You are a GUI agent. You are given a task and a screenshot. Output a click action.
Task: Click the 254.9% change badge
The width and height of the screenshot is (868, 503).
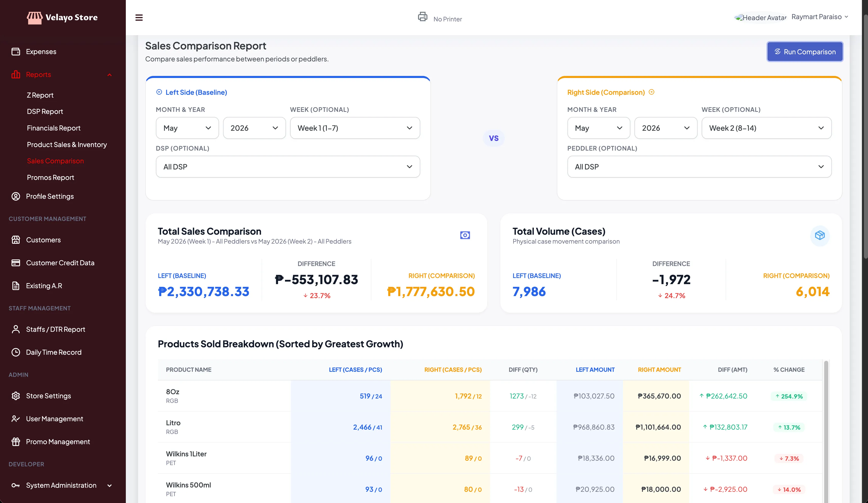coord(789,396)
